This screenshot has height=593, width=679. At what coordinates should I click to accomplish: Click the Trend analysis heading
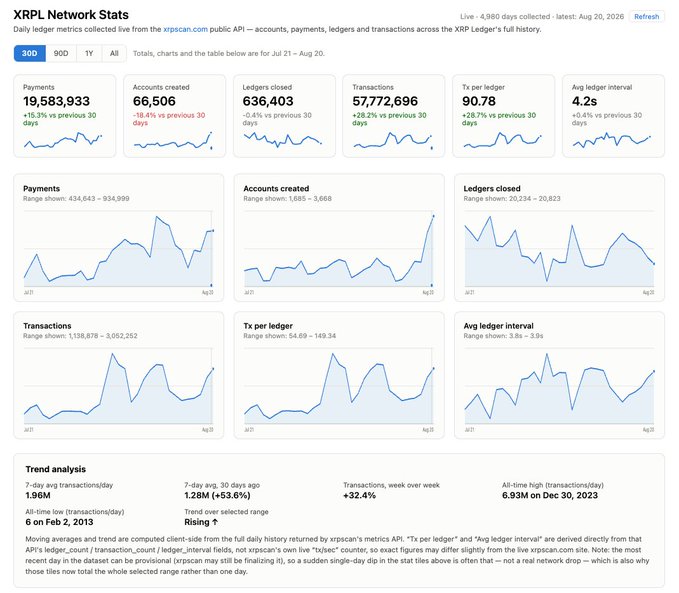pos(55,469)
